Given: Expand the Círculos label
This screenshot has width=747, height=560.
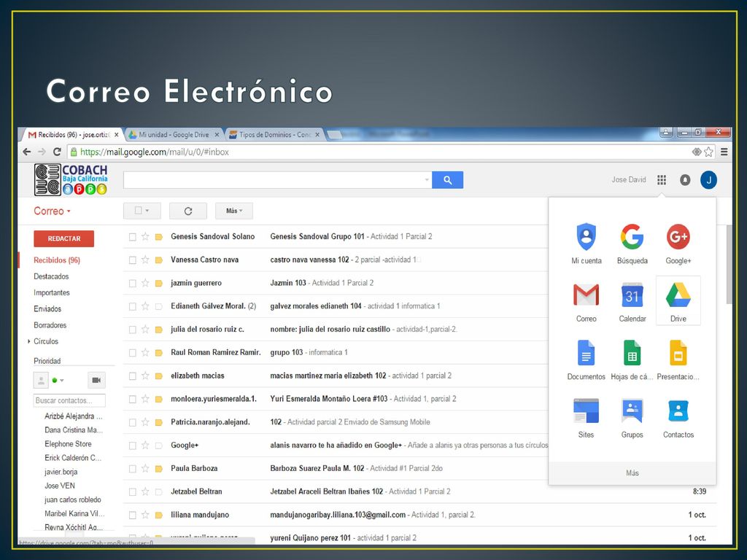Looking at the screenshot, I should tap(29, 341).
